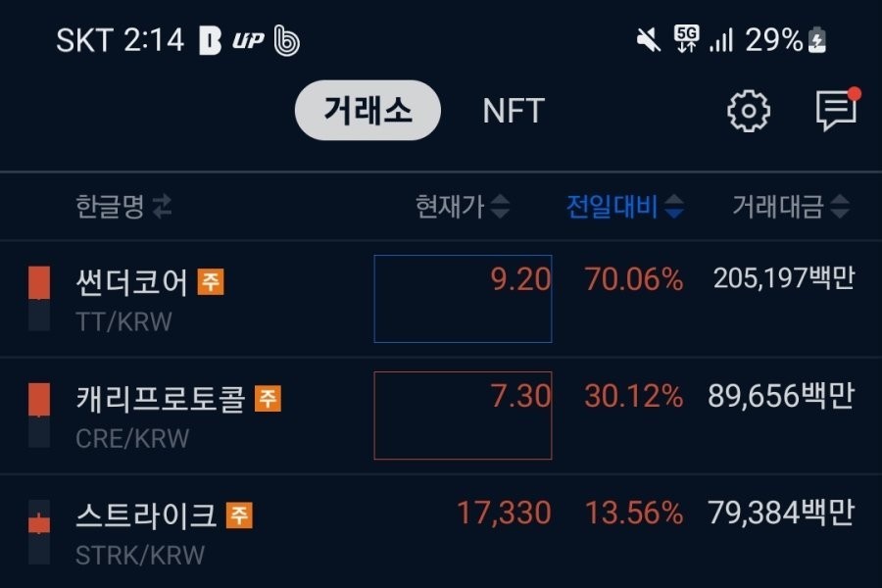Tap the 9.20 current price cell

point(463,298)
